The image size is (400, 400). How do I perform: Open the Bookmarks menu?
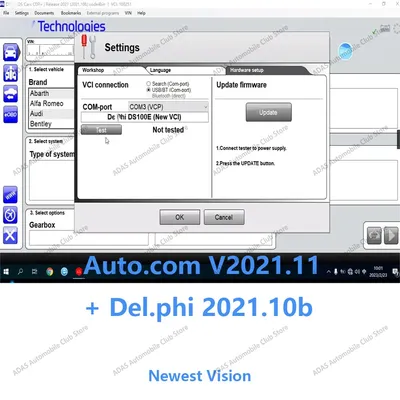(x=71, y=13)
